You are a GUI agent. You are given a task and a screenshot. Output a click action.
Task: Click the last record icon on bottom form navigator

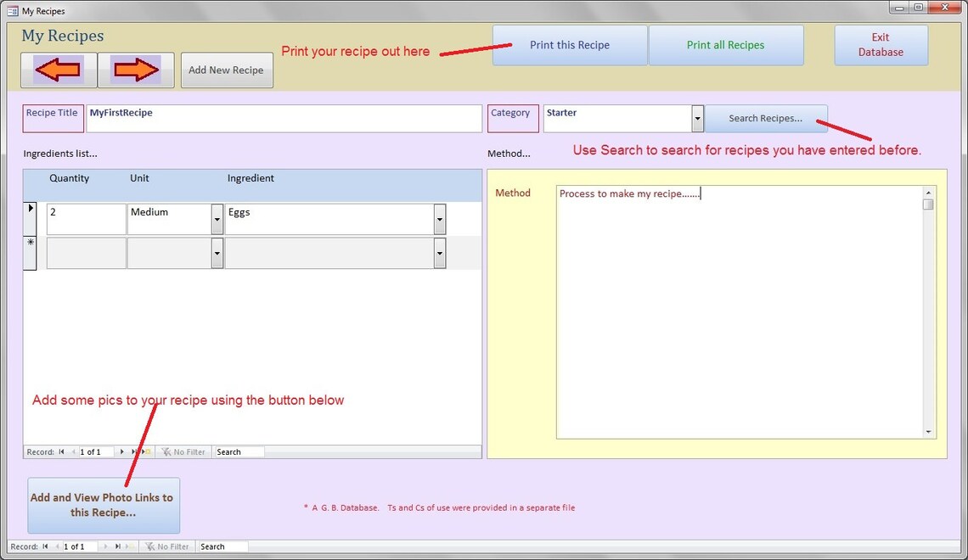(x=118, y=546)
